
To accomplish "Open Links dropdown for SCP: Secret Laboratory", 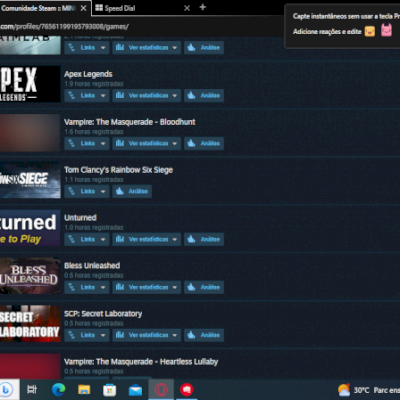I will (87, 335).
